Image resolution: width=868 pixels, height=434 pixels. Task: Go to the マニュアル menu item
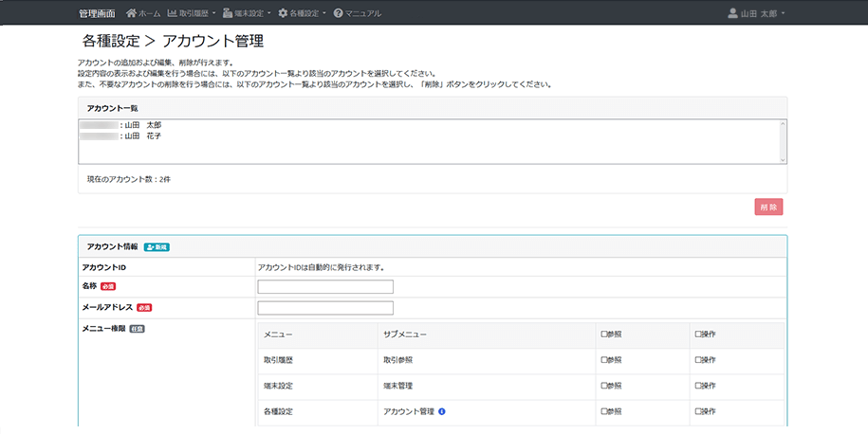[x=358, y=12]
